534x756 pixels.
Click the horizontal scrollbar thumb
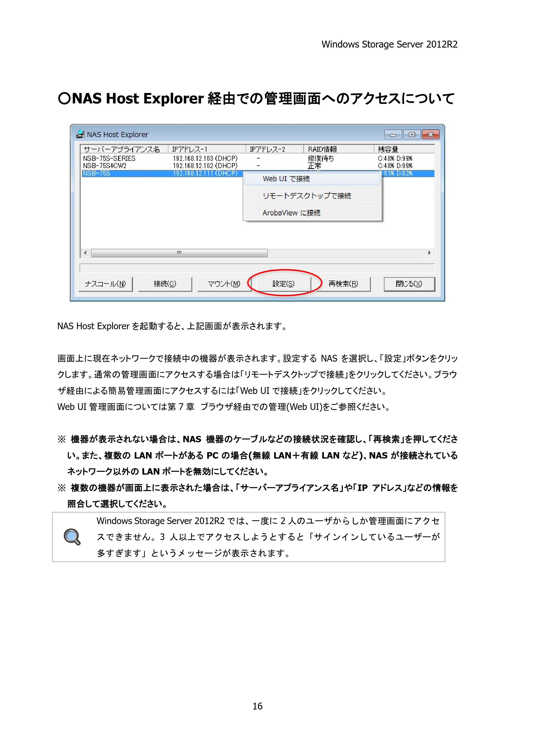[x=179, y=253]
